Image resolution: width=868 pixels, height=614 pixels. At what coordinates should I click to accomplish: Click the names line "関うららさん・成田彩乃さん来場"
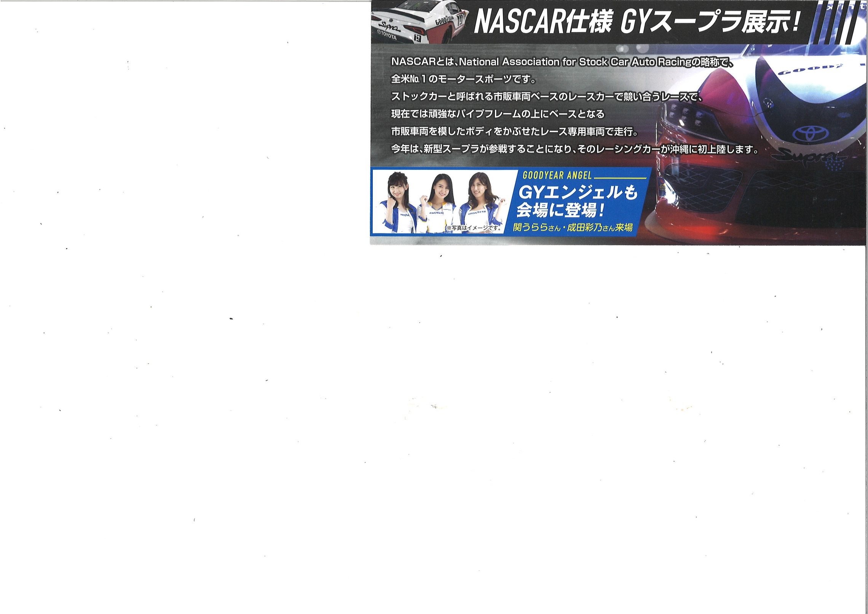(573, 227)
